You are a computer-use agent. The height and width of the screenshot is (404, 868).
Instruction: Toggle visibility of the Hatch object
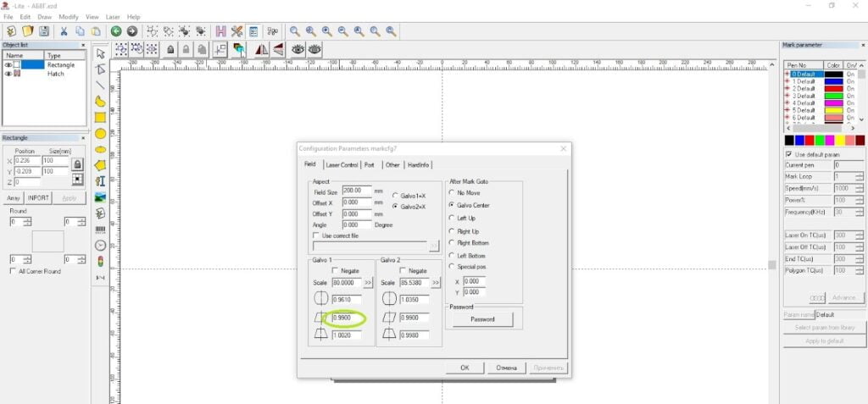pos(8,74)
